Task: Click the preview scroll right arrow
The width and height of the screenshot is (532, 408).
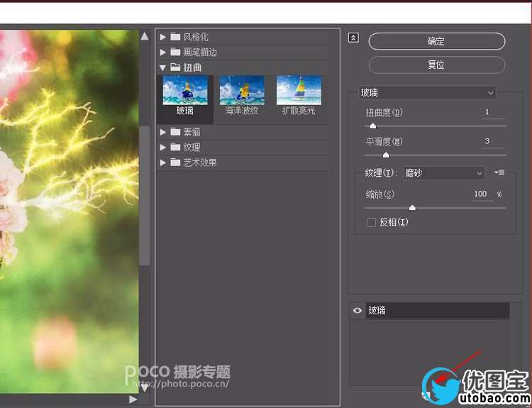Action: click(133, 399)
